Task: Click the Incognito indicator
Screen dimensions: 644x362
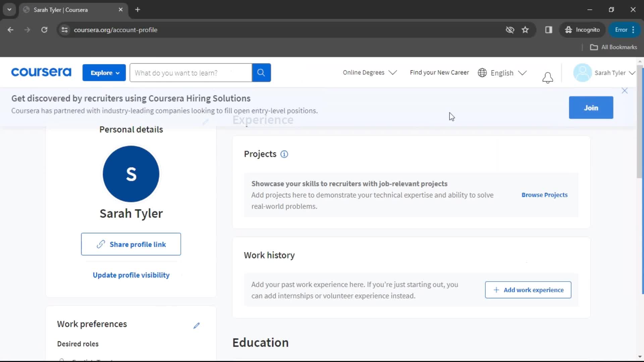Action: tap(583, 30)
